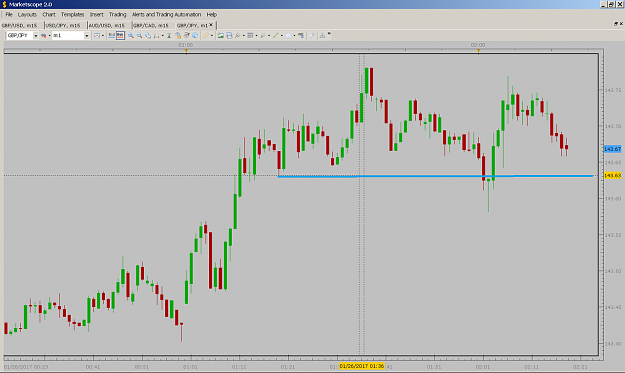Expand the lines list dropdown arrow
Image resolution: width=625 pixels, height=373 pixels.
tap(256, 35)
